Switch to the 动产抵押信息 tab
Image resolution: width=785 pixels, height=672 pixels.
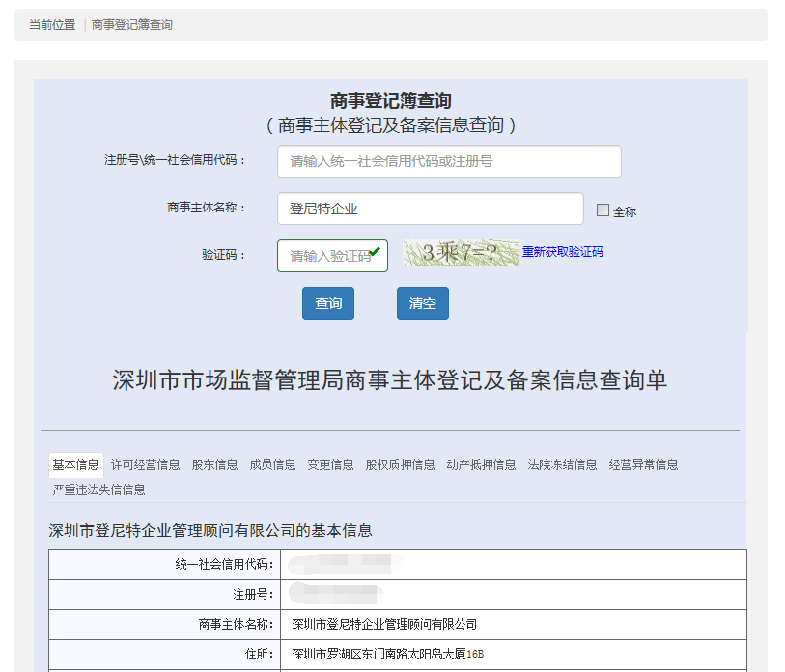click(481, 464)
